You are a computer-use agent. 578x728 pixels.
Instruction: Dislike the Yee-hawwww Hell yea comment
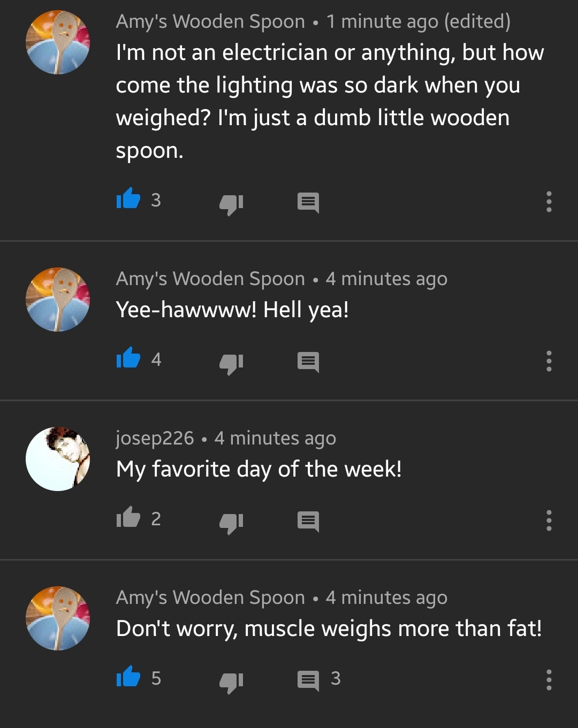click(231, 363)
